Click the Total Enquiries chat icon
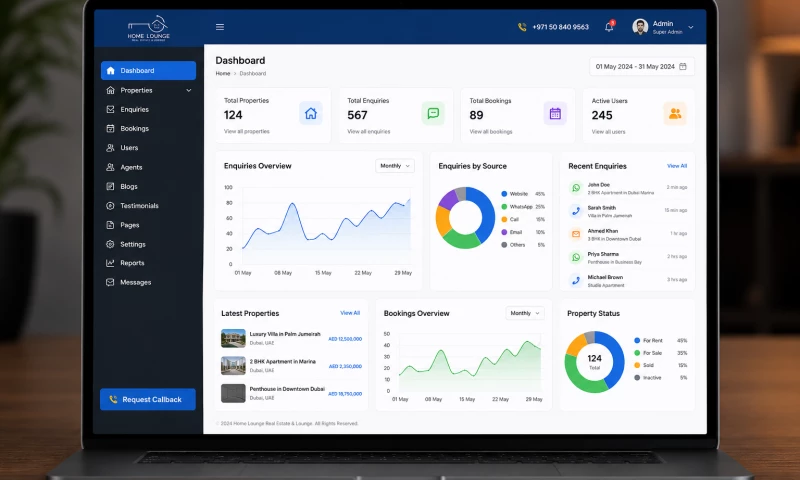Image resolution: width=800 pixels, height=480 pixels. (433, 113)
